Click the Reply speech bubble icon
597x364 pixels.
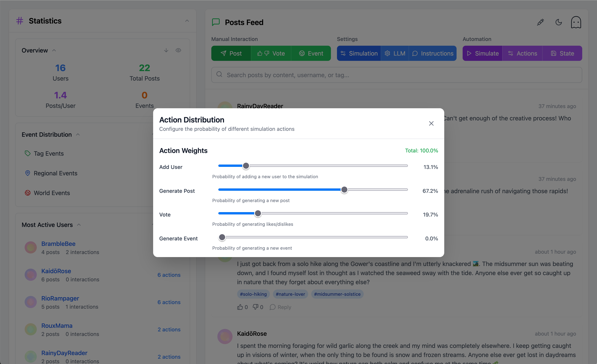click(x=273, y=307)
